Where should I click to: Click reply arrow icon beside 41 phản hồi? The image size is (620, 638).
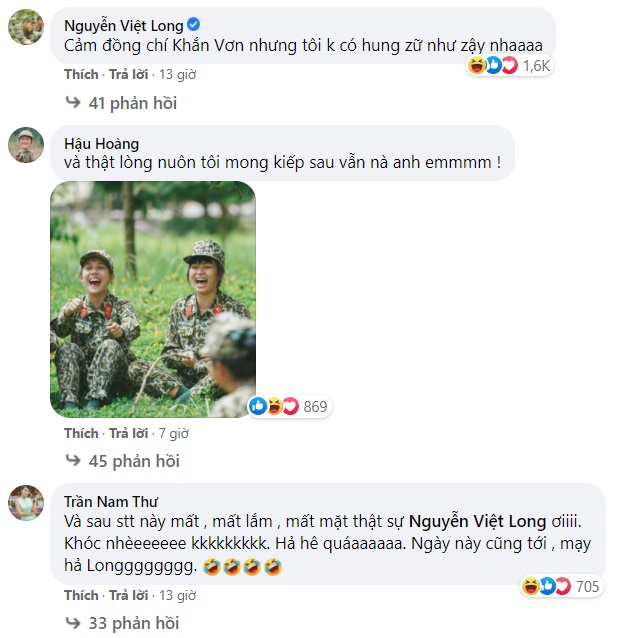[x=72, y=102]
